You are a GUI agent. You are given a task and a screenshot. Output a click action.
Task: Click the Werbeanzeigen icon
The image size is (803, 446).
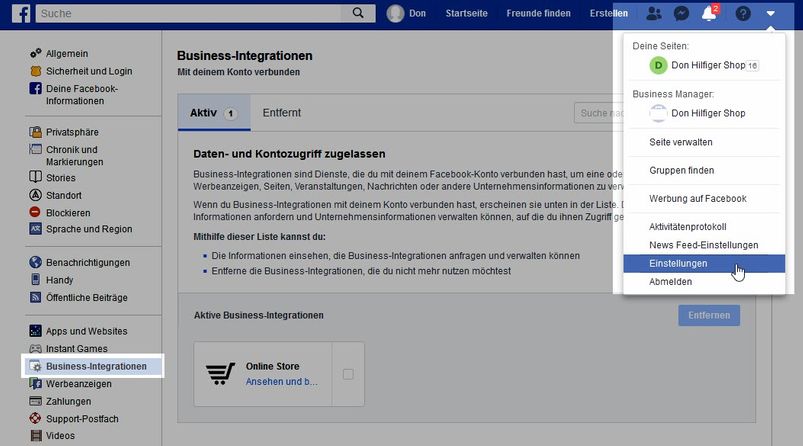tap(35, 384)
